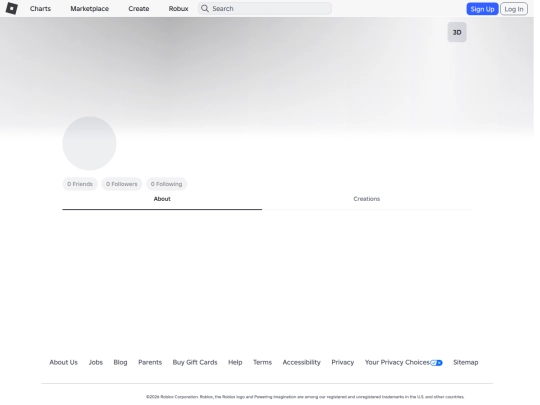540x405 pixels.
Task: Click the search magnifier icon
Action: coord(205,9)
